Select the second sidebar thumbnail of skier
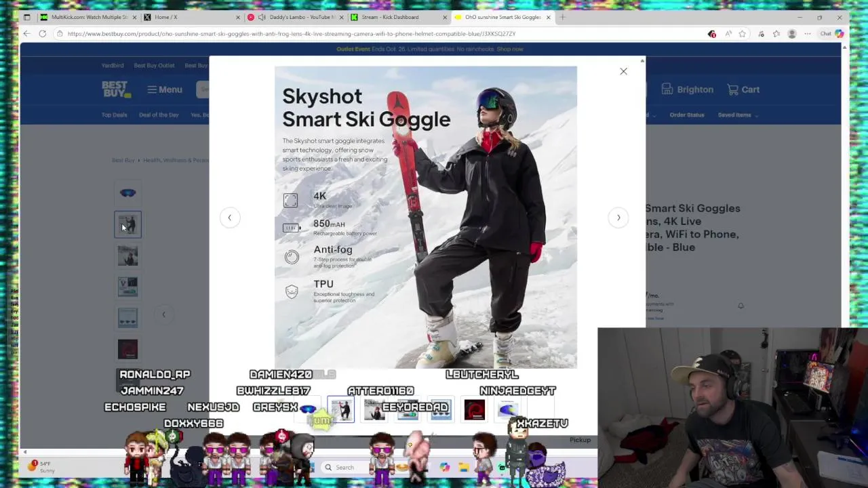 (x=127, y=224)
